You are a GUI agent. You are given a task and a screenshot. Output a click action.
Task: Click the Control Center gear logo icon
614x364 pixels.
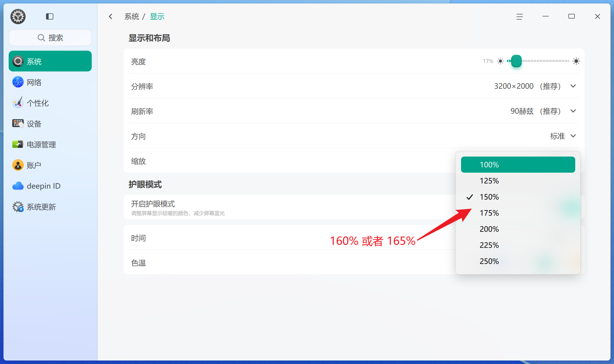[18, 16]
